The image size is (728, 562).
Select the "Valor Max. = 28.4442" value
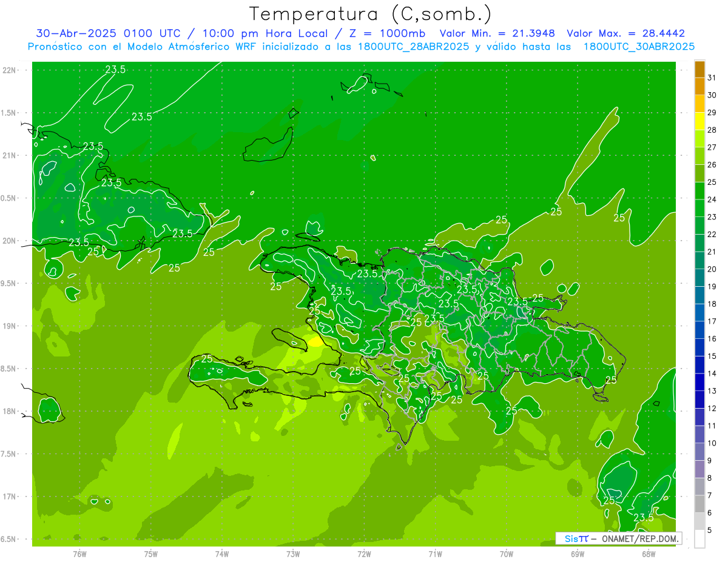[625, 33]
